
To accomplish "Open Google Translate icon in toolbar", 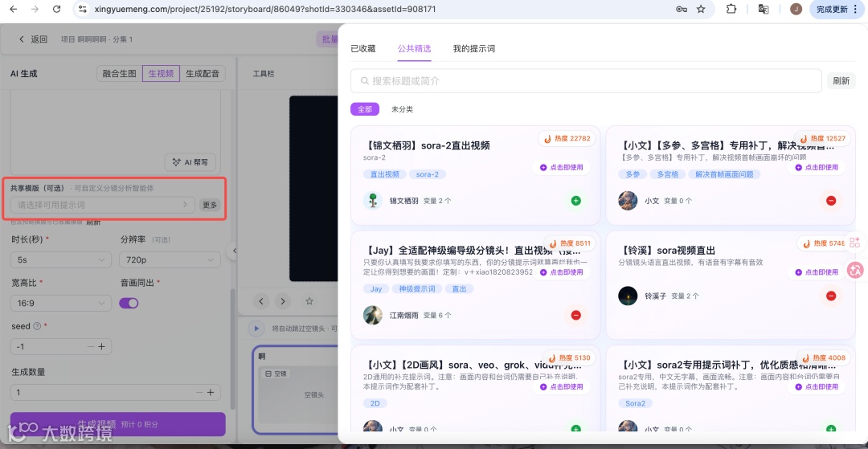I will (x=764, y=9).
